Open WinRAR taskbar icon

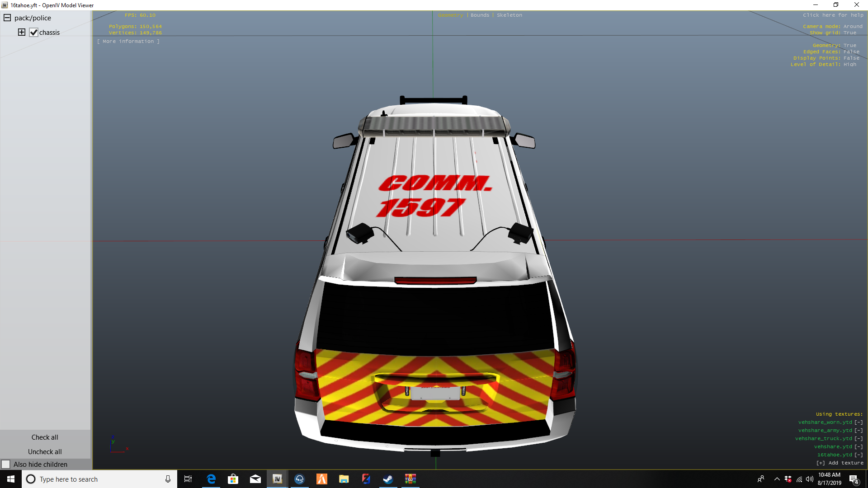click(410, 479)
